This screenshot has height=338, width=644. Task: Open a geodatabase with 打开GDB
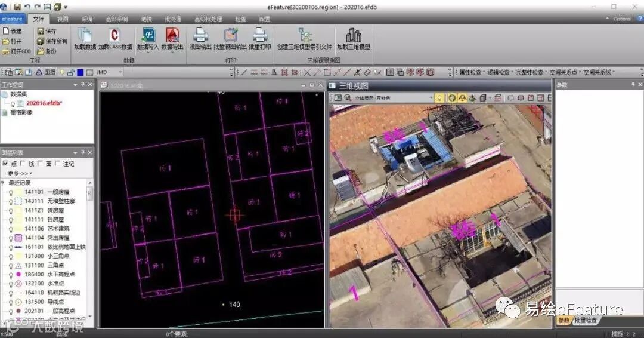click(17, 51)
